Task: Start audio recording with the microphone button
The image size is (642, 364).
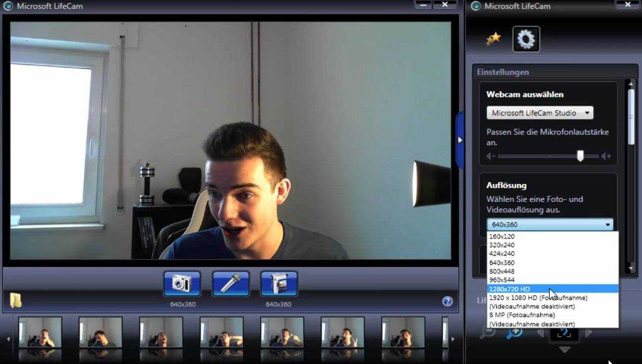Action: [231, 283]
